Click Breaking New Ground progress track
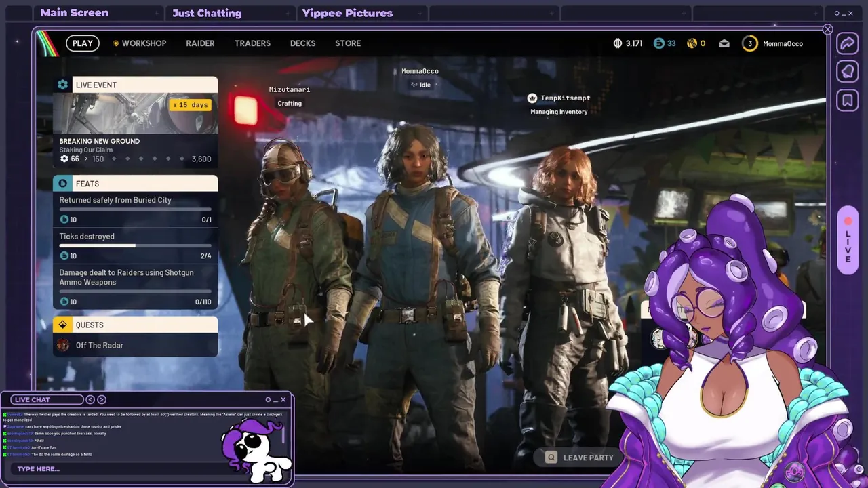The image size is (868, 488). pos(136,159)
